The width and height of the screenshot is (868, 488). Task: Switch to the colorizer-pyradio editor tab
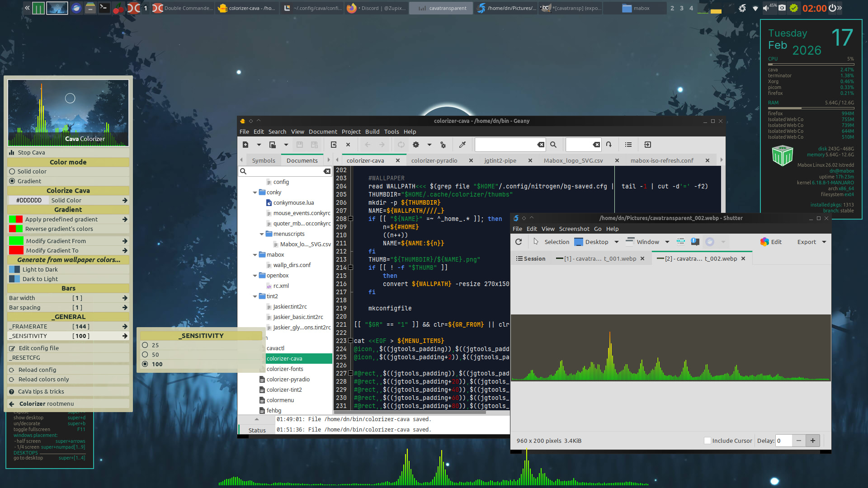tap(434, 160)
